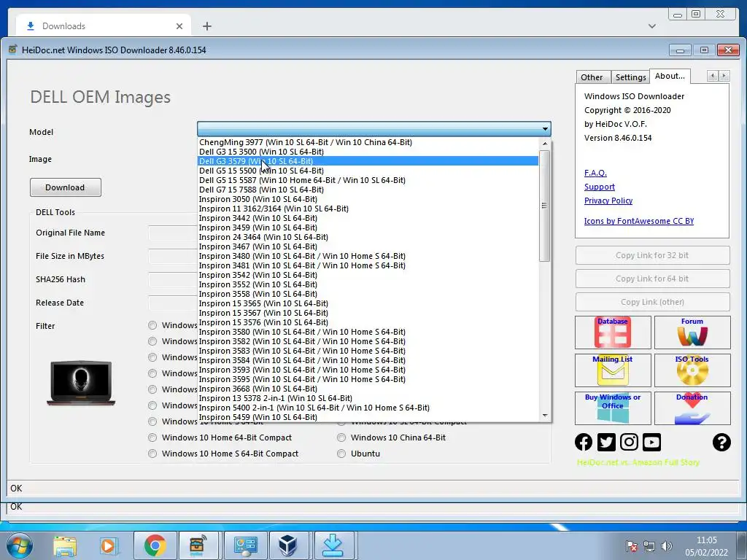Click the Alienware laptop image
The image size is (747, 560).
point(81,383)
